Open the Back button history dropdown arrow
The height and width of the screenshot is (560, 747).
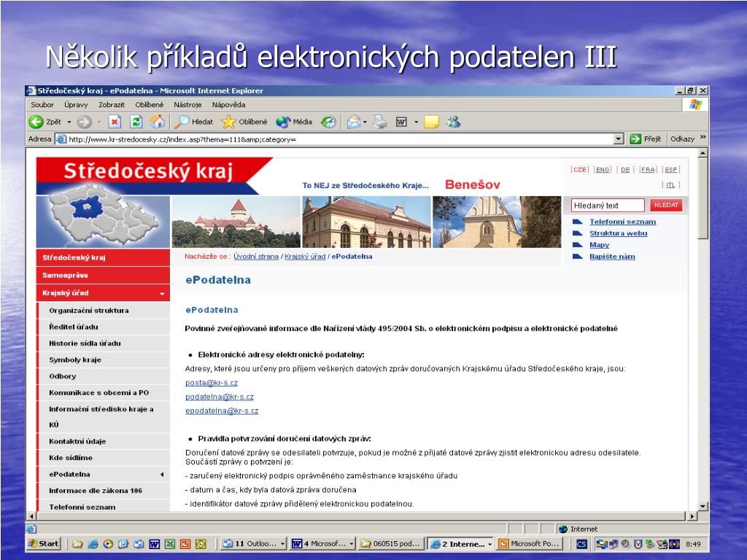(69, 122)
